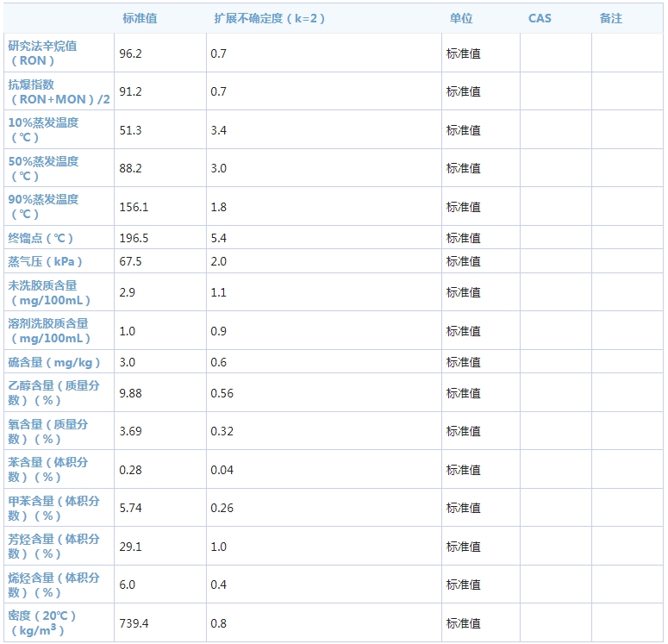This screenshot has width=668, height=644.
Task: Click the 扩展不确定度（k=2）column header
Action: pyautogui.click(x=269, y=18)
